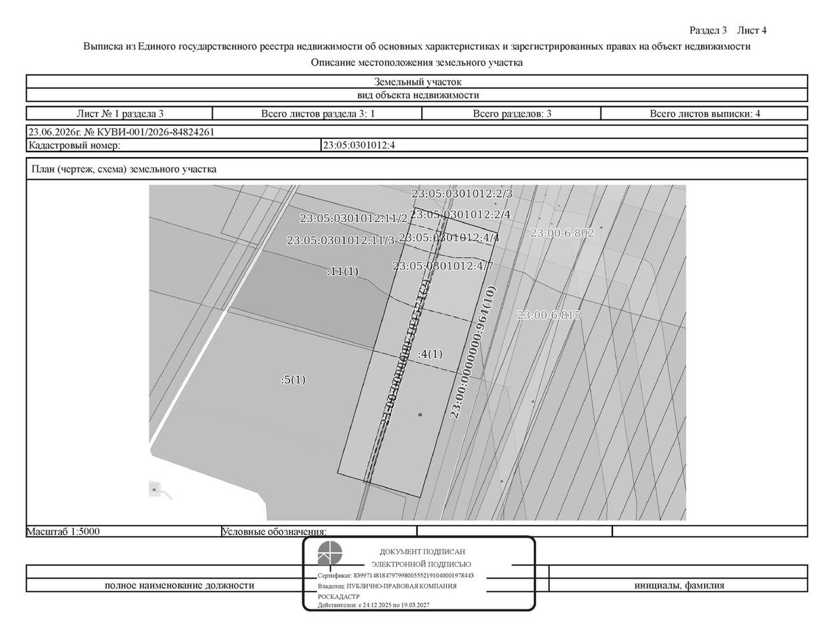Image resolution: width=834 pixels, height=644 pixels.
Task: Click the subtitle 'Описание местоположения земельного участка'
Action: tap(417, 63)
